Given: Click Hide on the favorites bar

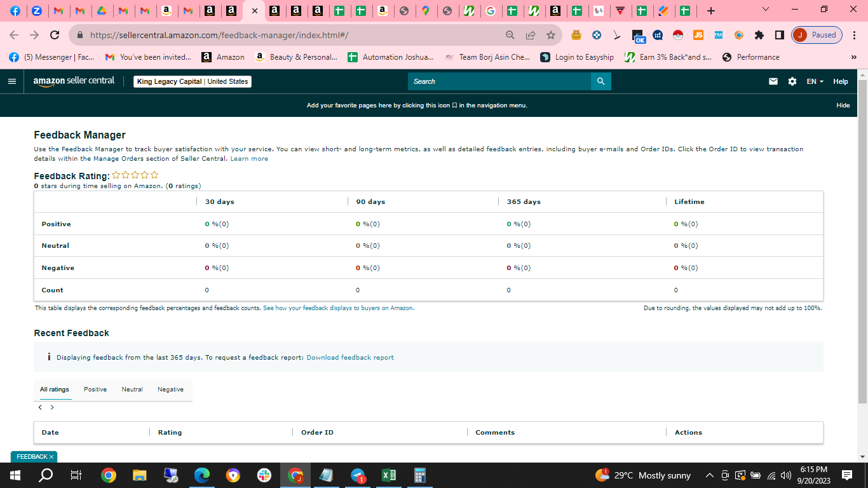Looking at the screenshot, I should pyautogui.click(x=843, y=105).
